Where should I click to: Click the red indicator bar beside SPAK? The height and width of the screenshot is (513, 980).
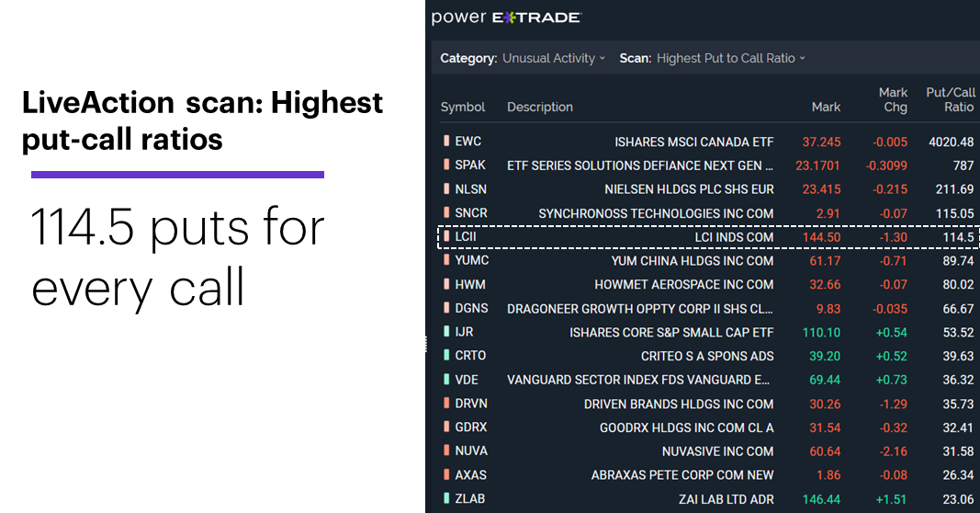[x=446, y=165]
